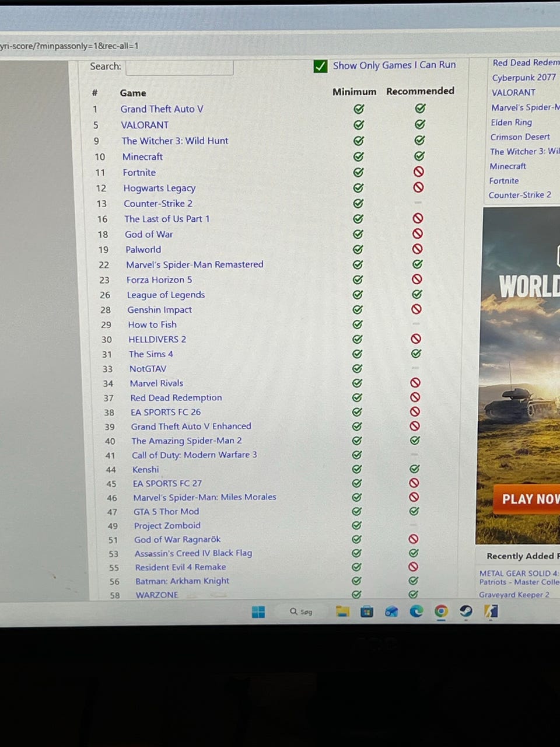
Task: Click the Fortnite recommended fail icon
Action: pyautogui.click(x=418, y=172)
